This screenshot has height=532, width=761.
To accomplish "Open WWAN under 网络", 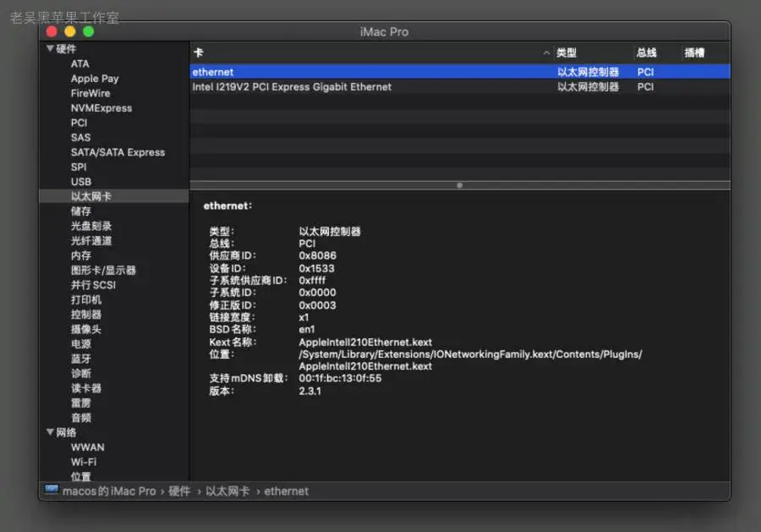I will [87, 447].
